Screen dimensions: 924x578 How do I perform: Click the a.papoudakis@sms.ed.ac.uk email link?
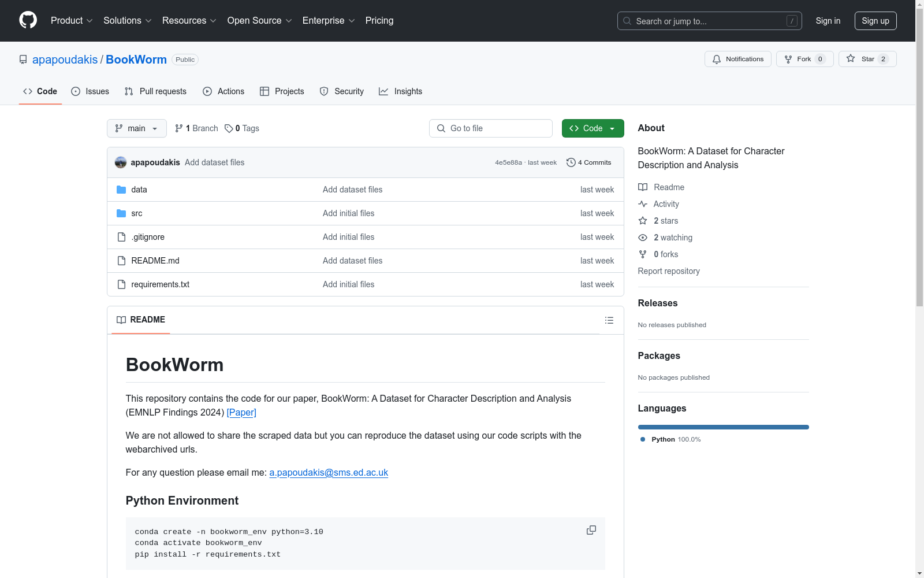tap(329, 472)
